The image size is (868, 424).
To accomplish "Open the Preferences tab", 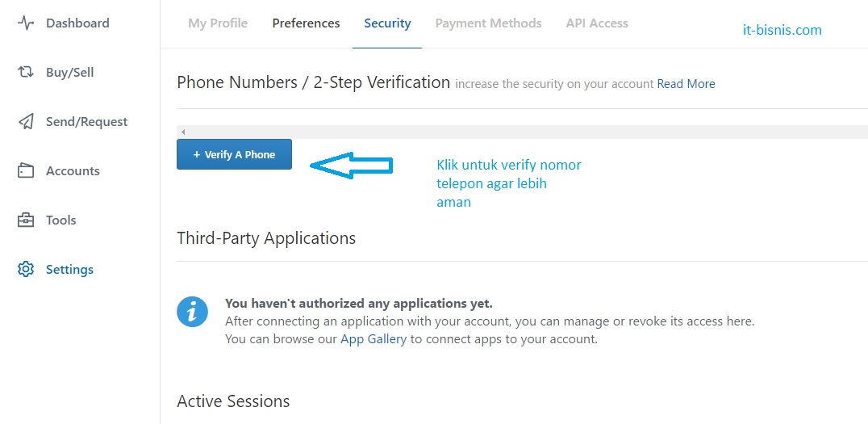I will point(306,23).
